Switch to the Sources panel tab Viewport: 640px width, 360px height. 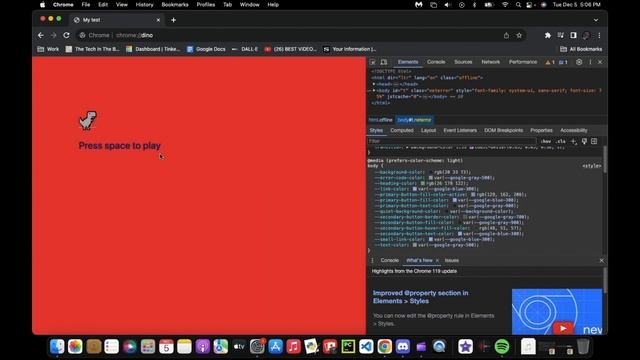(463, 62)
